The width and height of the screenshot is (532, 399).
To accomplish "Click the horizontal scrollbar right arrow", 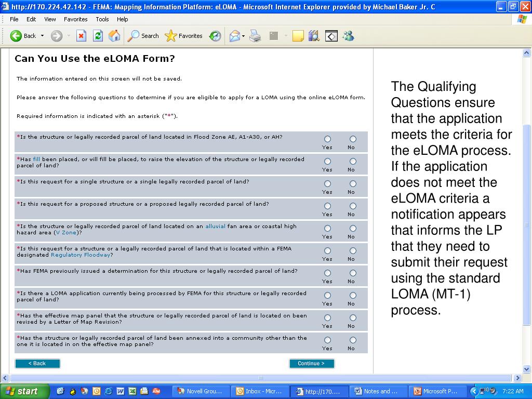I will 517,378.
